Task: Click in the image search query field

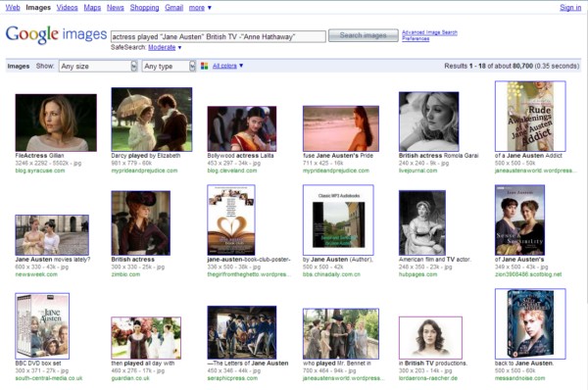Action: tap(219, 37)
